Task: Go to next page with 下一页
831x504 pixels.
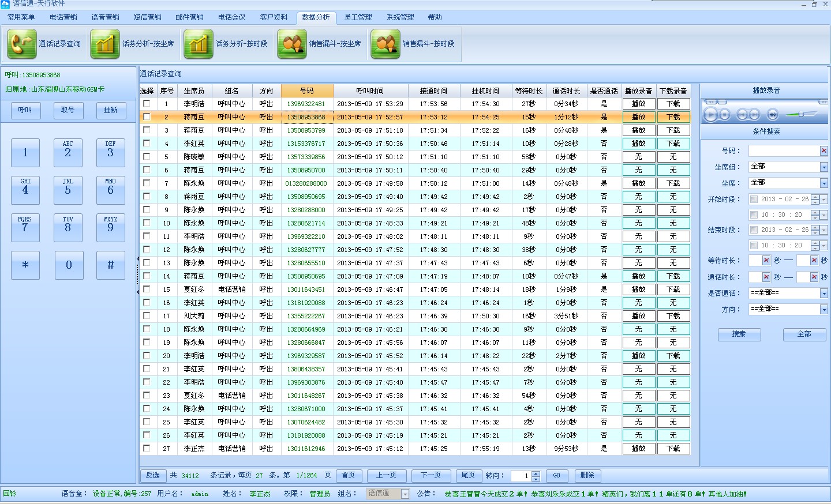Action: tap(431, 475)
